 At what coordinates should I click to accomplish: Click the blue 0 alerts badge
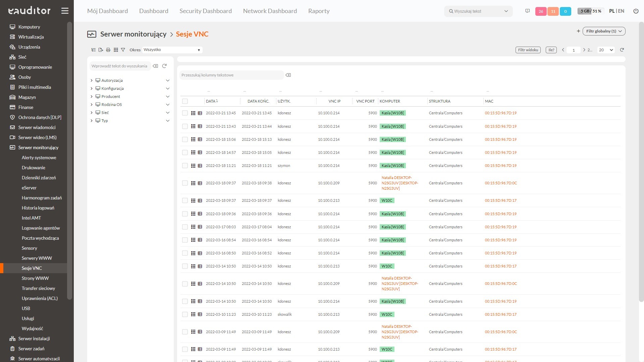click(x=566, y=11)
